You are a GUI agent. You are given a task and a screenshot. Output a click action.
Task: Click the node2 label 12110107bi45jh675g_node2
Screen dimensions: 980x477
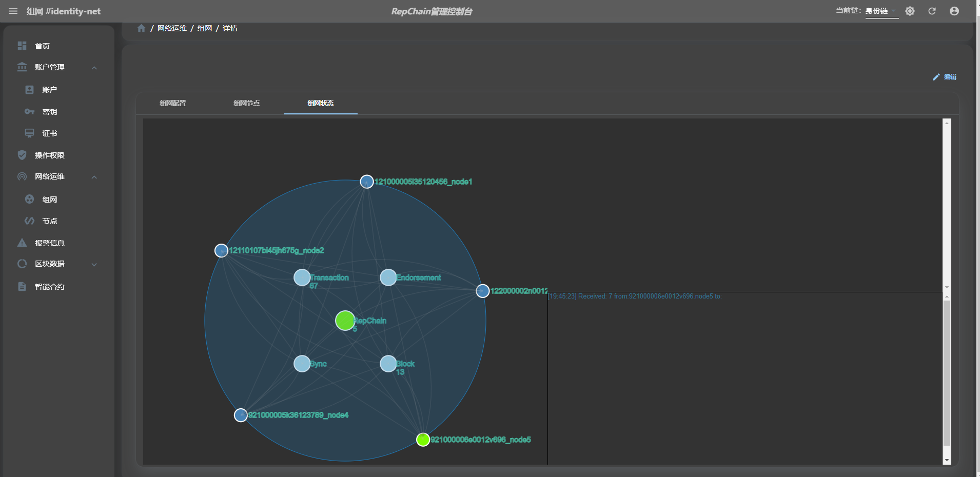tap(277, 250)
